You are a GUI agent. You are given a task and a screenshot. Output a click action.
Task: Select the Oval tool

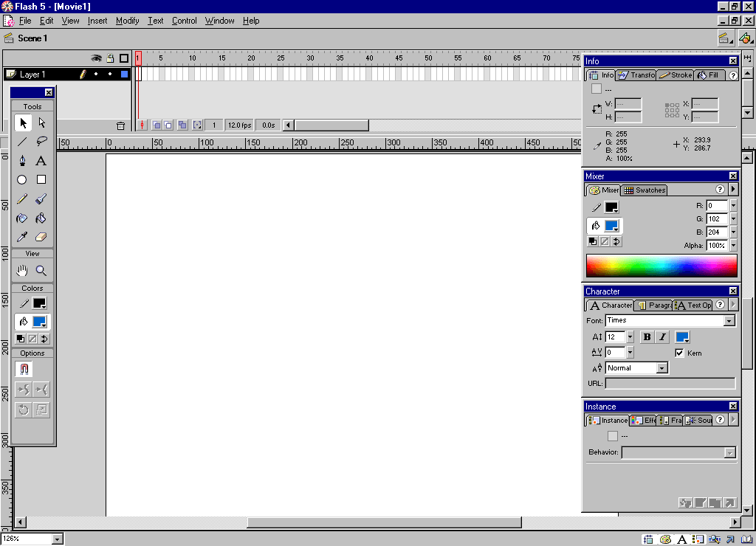click(x=22, y=179)
